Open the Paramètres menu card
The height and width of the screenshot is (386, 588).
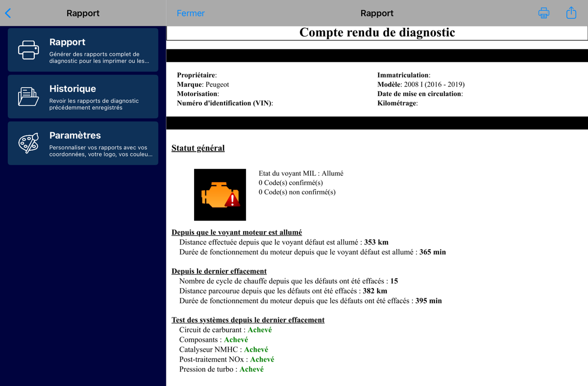pos(83,143)
